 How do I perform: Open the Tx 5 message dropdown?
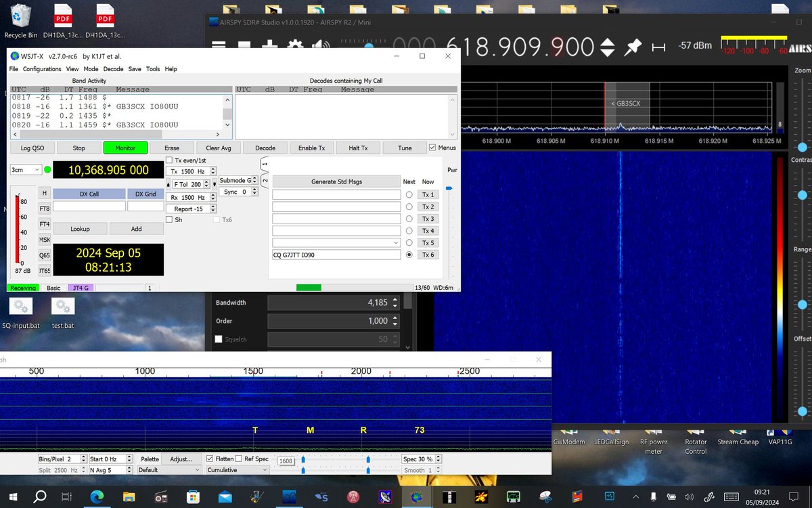coord(336,242)
